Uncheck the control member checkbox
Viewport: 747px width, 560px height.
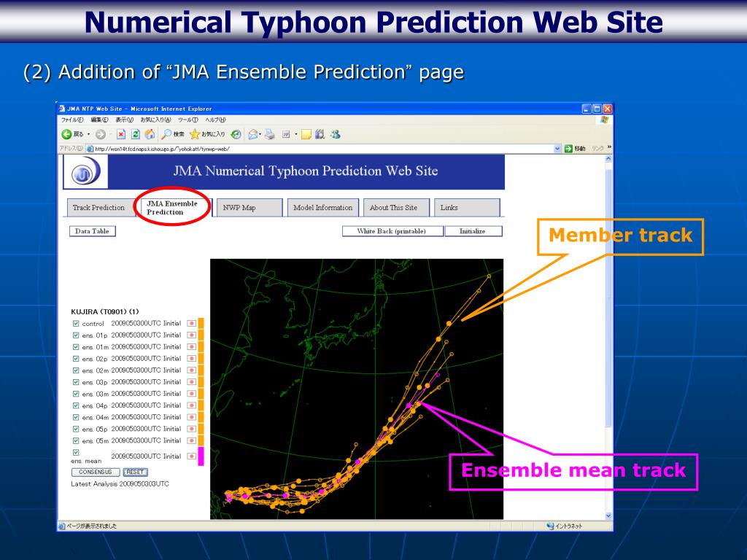click(76, 323)
